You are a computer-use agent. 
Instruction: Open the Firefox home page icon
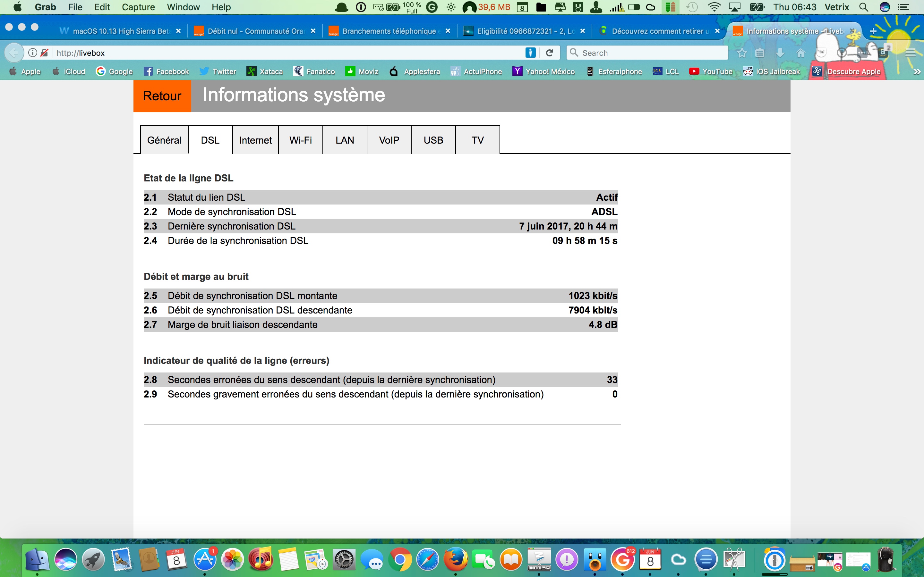coord(801,53)
